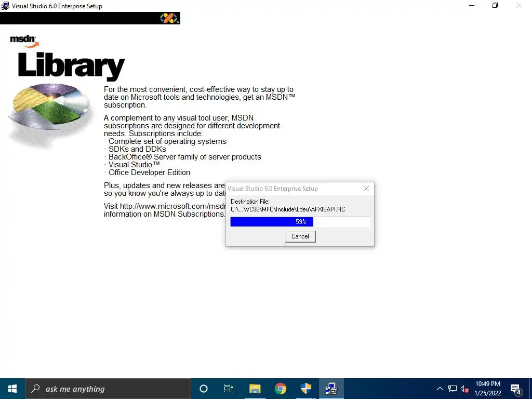Click 'A complement to any visual tool user' text
The width and height of the screenshot is (532, 399).
[192, 126]
